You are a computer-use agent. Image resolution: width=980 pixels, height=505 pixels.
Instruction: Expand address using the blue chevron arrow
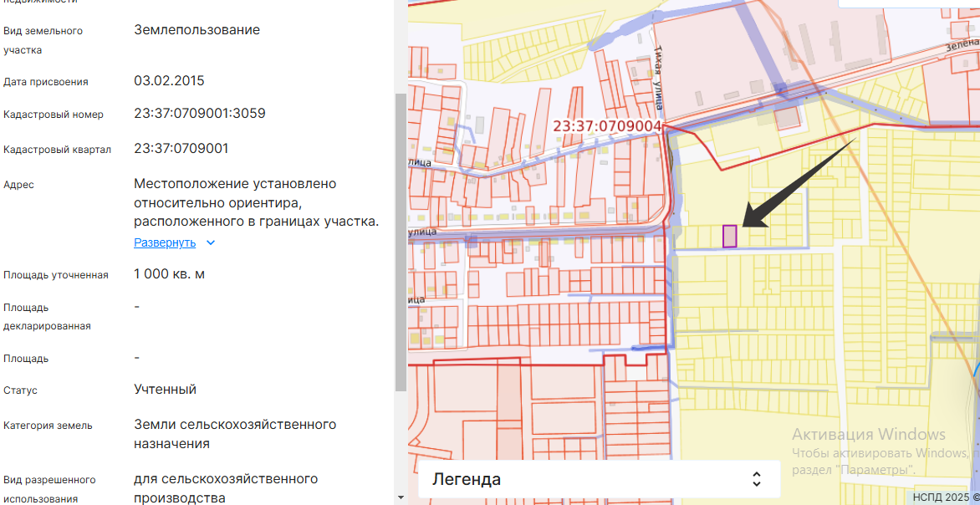click(x=211, y=243)
